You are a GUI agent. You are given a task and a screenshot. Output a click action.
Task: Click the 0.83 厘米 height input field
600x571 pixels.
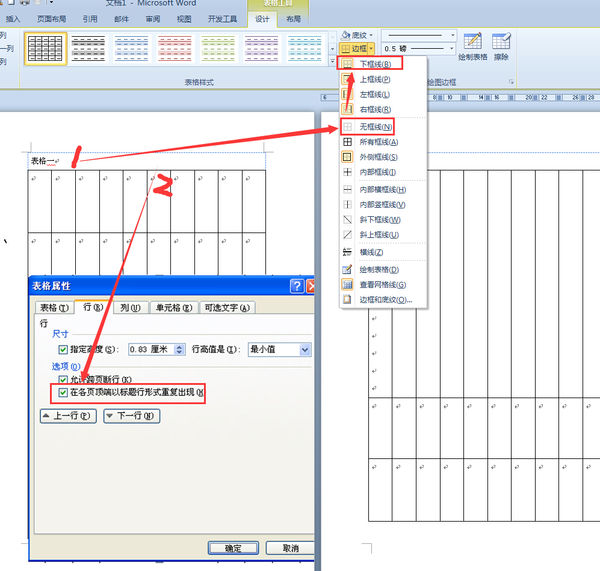151,349
